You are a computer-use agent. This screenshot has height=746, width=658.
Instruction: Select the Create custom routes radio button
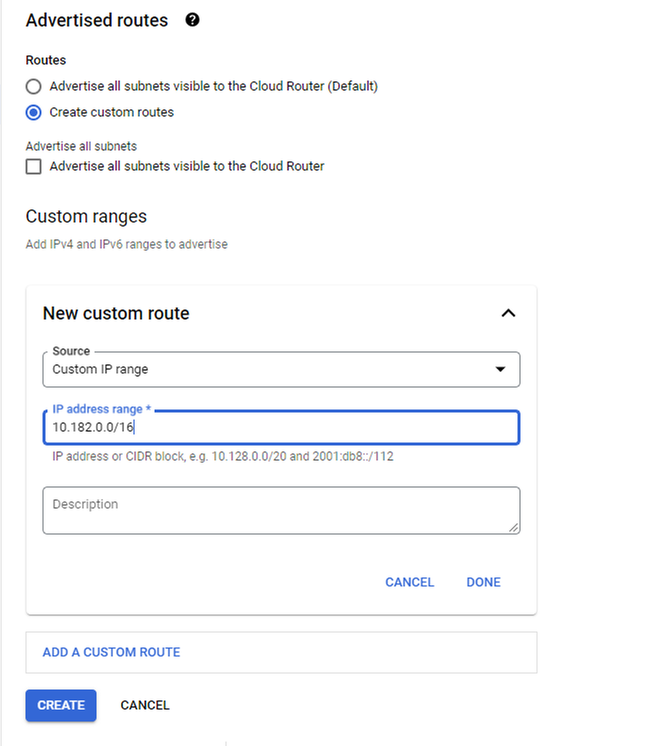tap(34, 112)
